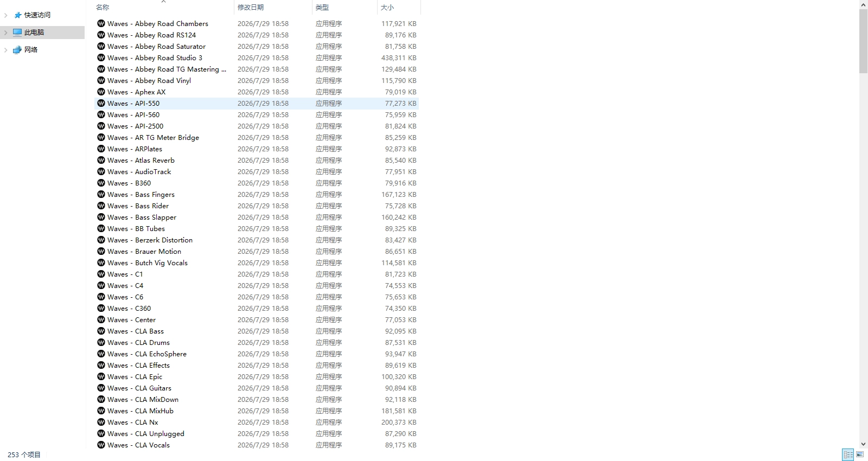Click the vertical scrollbar thumb
This screenshot has width=868, height=461.
[863, 41]
